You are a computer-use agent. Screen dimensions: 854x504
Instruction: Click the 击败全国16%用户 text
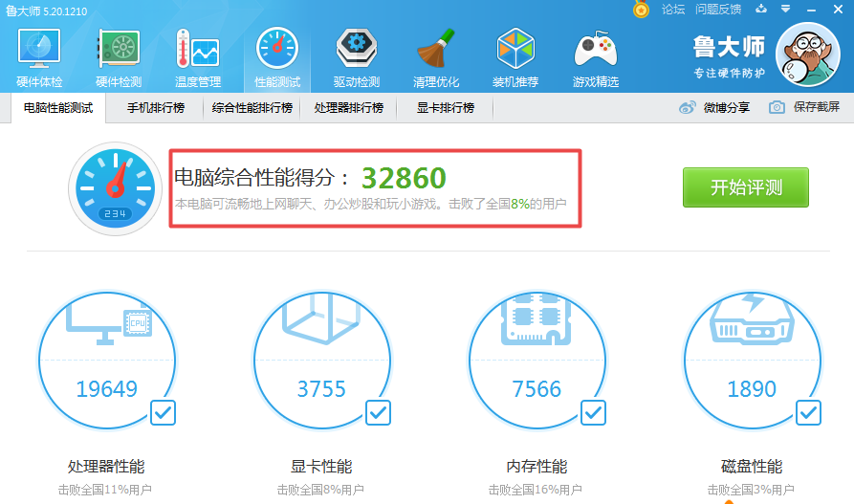click(536, 490)
